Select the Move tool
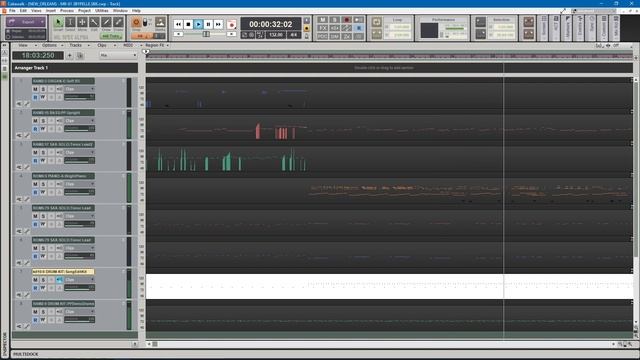The height and width of the screenshot is (360, 640). point(82,22)
